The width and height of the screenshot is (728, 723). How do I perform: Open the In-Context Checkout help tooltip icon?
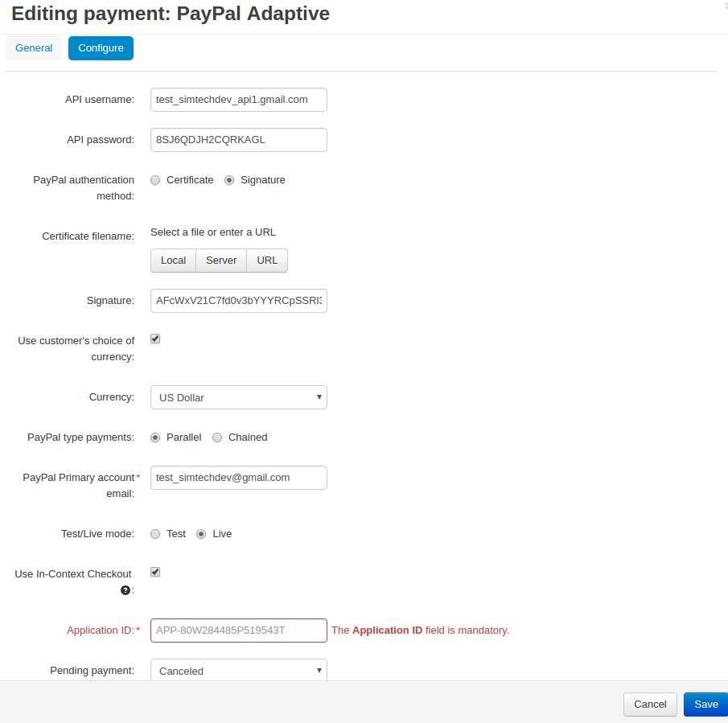(x=125, y=590)
